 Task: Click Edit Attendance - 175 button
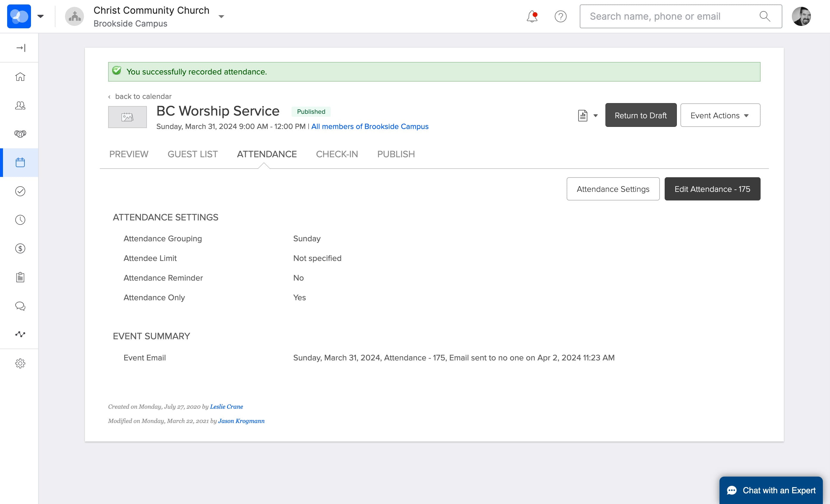click(712, 189)
